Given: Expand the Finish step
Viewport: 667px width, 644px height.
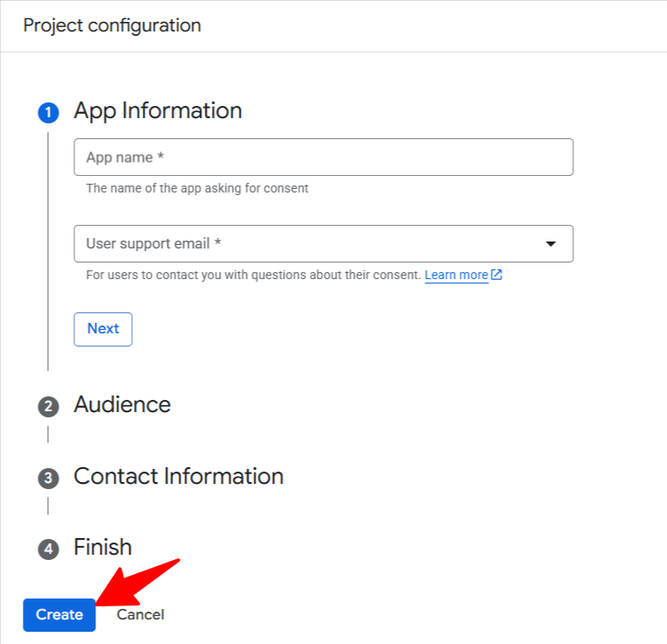Looking at the screenshot, I should pyautogui.click(x=102, y=548).
